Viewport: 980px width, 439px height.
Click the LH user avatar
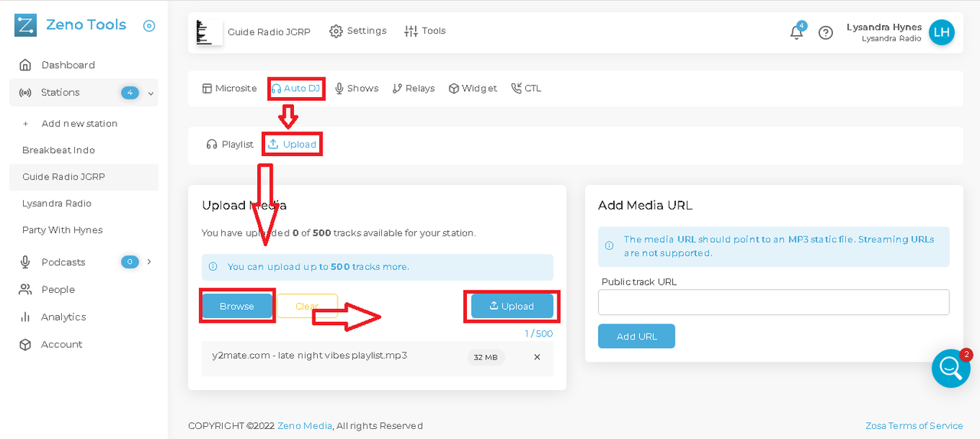pos(942,32)
